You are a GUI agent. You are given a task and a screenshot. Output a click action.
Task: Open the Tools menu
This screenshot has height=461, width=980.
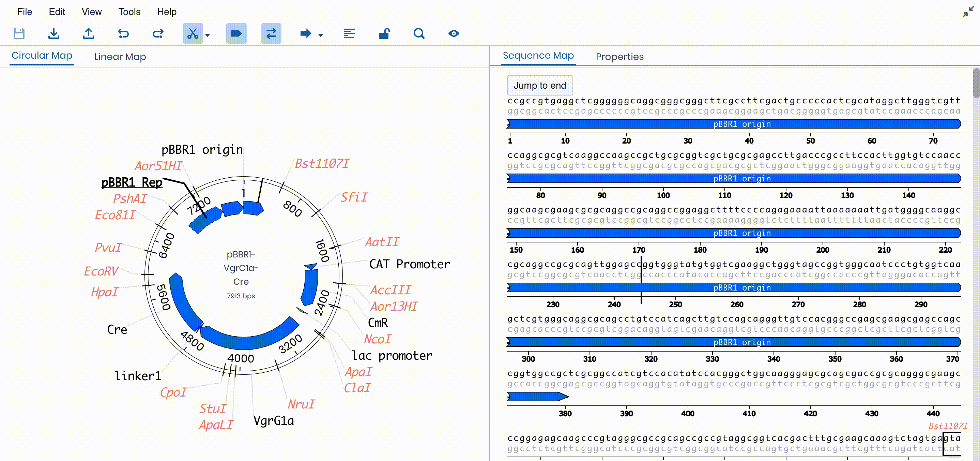(129, 12)
